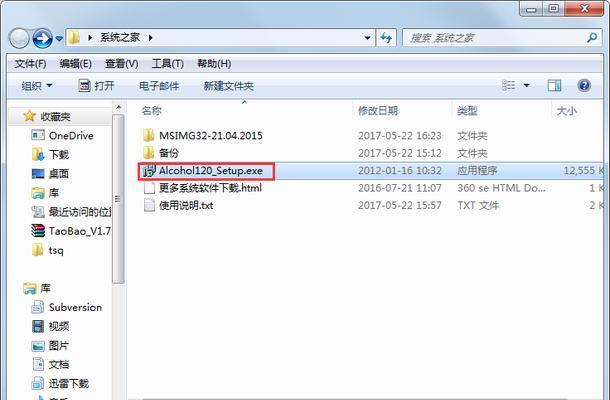Click the 搜索 系统之家 search field
The image size is (610, 400).
[495, 38]
